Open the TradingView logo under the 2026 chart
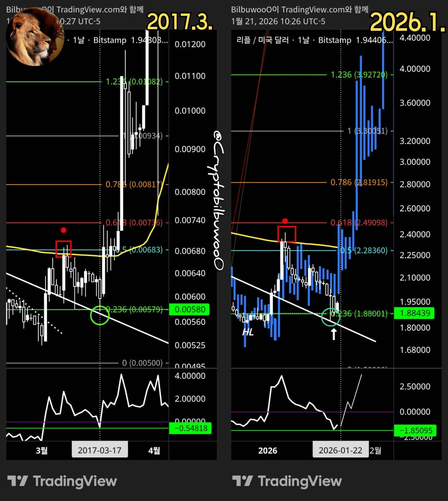Viewport: 448px width, 501px height. coord(287,481)
